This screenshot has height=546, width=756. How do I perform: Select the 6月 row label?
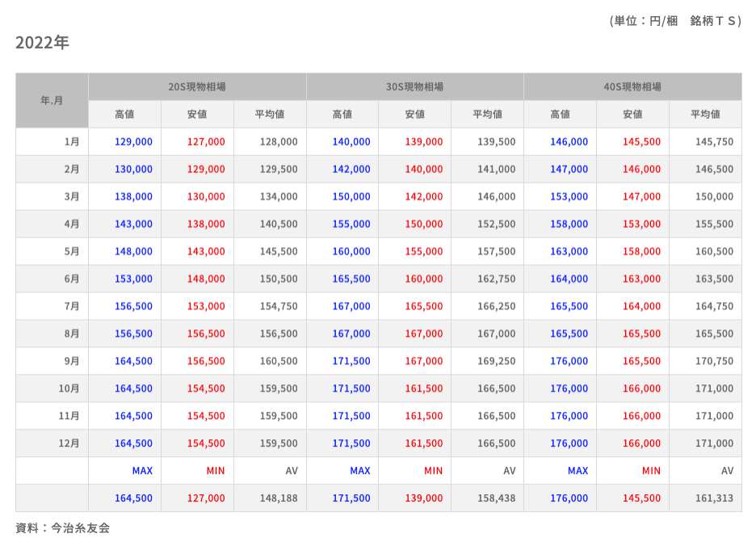72,279
